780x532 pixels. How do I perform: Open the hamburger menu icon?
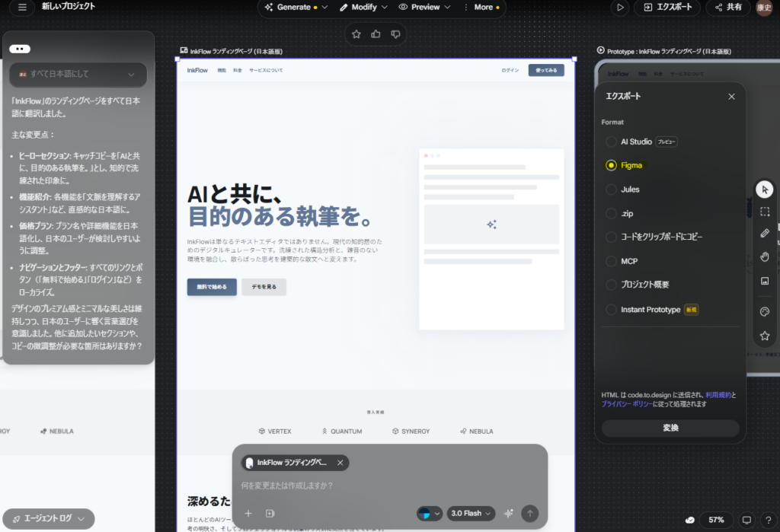[x=22, y=7]
